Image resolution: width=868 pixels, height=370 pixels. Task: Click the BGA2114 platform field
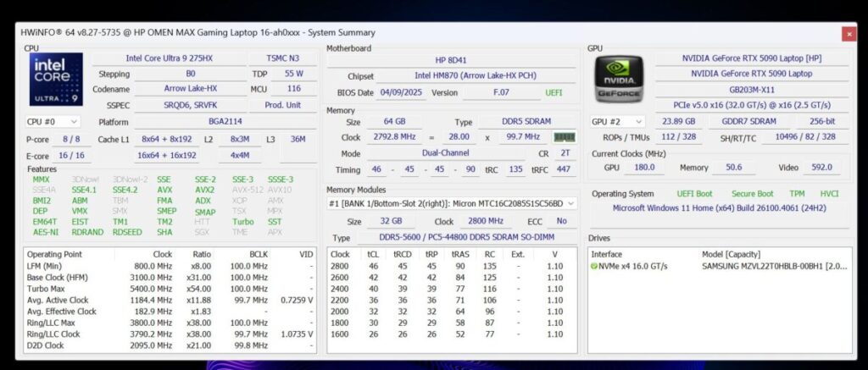(225, 122)
